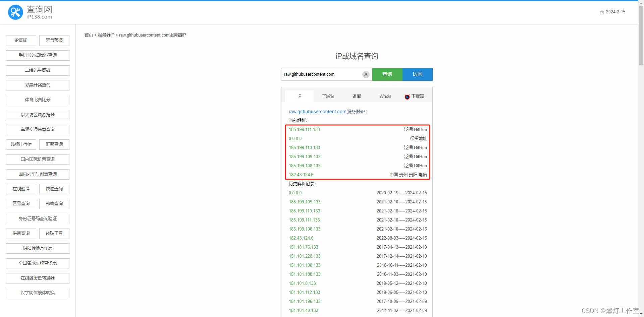Open 在线度衡量转换器
Screen dimensions: 644x317
38,278
